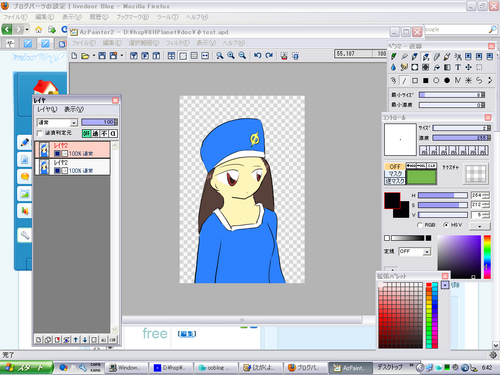Open the layer blend mode dropdown
The image size is (500, 375).
click(74, 123)
